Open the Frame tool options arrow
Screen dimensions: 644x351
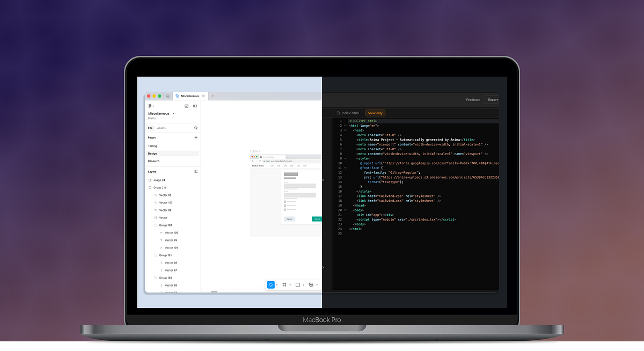click(290, 285)
